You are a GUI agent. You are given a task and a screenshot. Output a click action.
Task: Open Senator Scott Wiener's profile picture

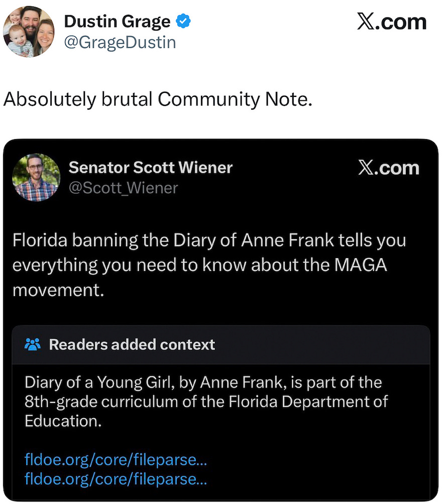tap(36, 177)
